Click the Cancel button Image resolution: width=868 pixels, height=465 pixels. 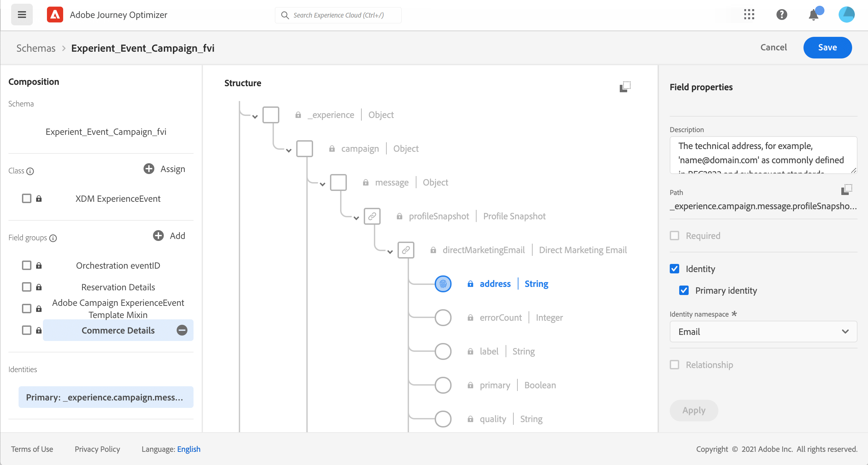click(773, 47)
